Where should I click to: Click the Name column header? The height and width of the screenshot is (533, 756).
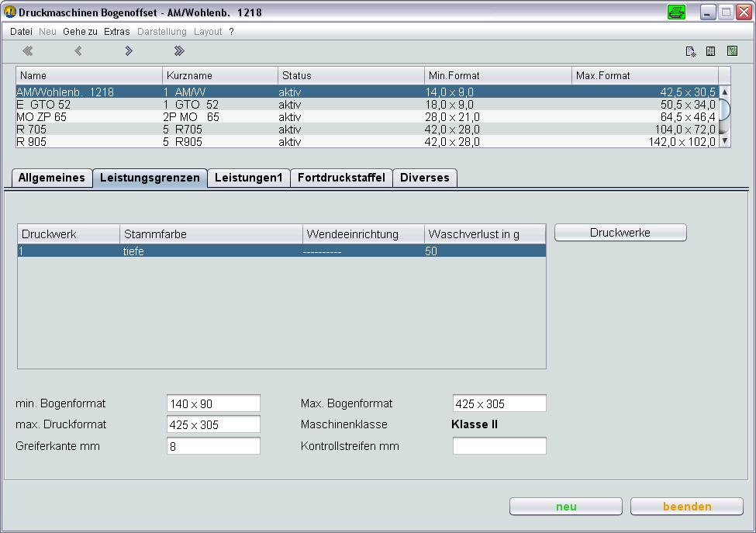[x=89, y=76]
